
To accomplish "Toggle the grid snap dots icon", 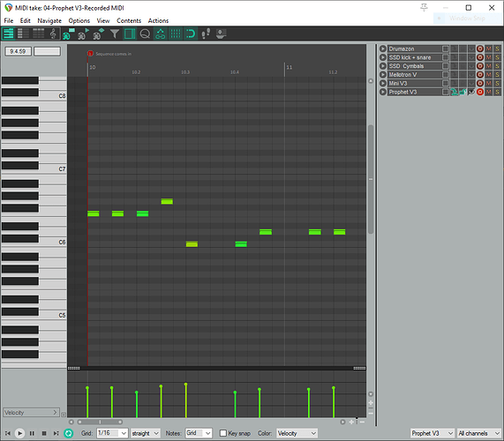I will [175, 34].
